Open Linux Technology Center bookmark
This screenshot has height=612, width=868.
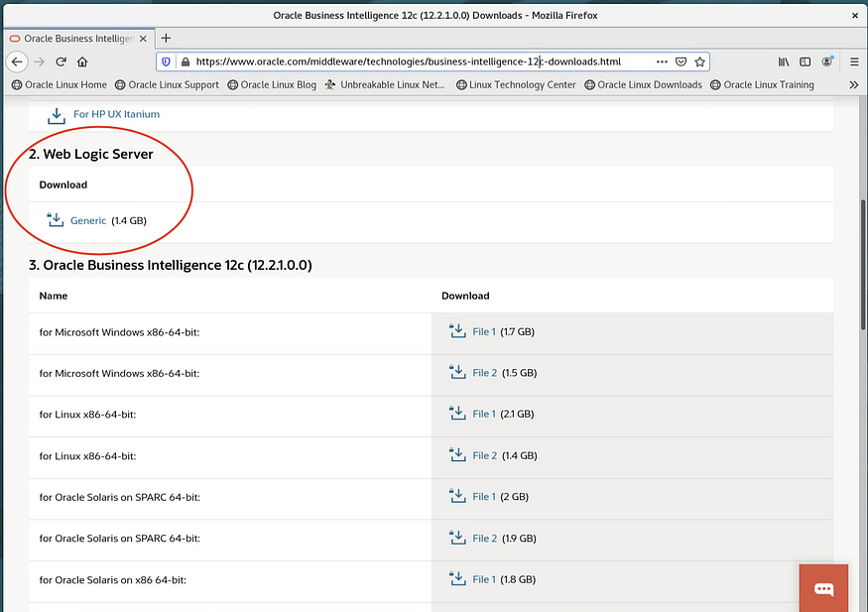(x=516, y=84)
